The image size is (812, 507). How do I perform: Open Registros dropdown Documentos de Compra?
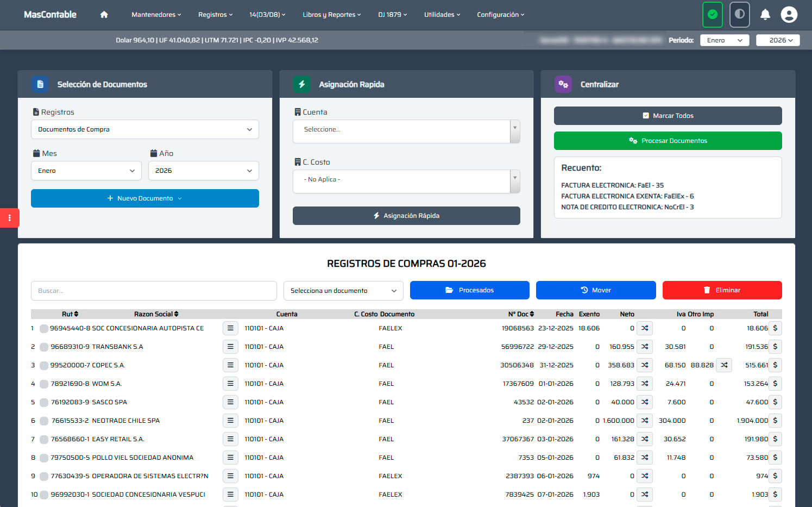coord(145,129)
